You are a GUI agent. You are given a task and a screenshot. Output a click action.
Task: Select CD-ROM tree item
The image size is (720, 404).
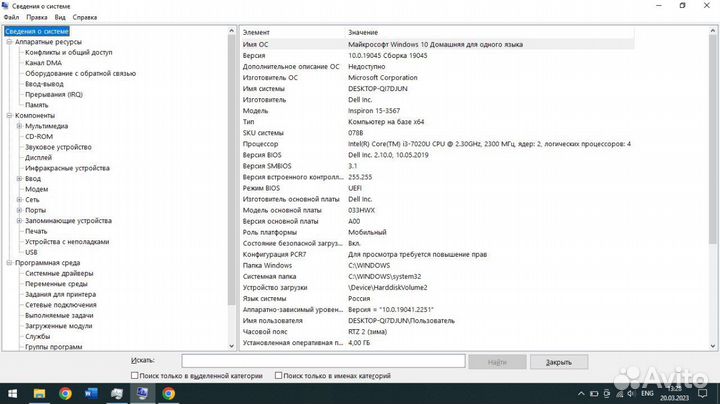coord(39,136)
